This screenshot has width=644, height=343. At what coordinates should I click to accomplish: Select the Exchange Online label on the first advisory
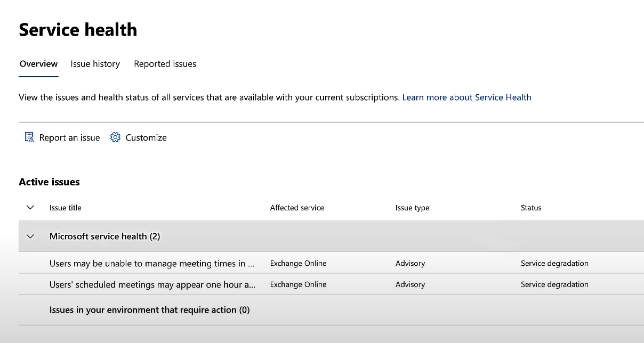coord(298,263)
